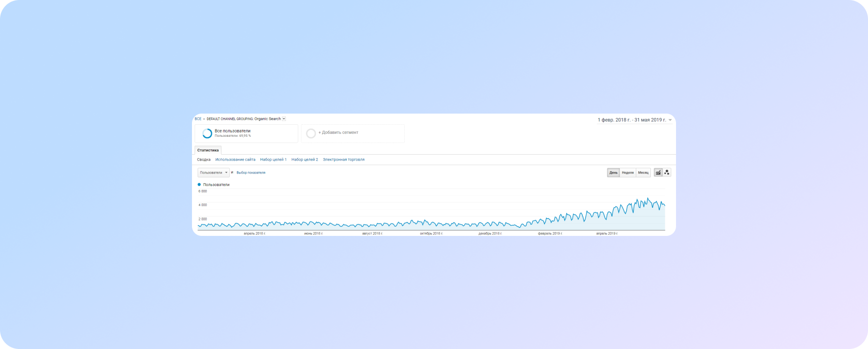Switch to line chart view icon
Viewport: 868px width, 349px height.
coord(658,173)
